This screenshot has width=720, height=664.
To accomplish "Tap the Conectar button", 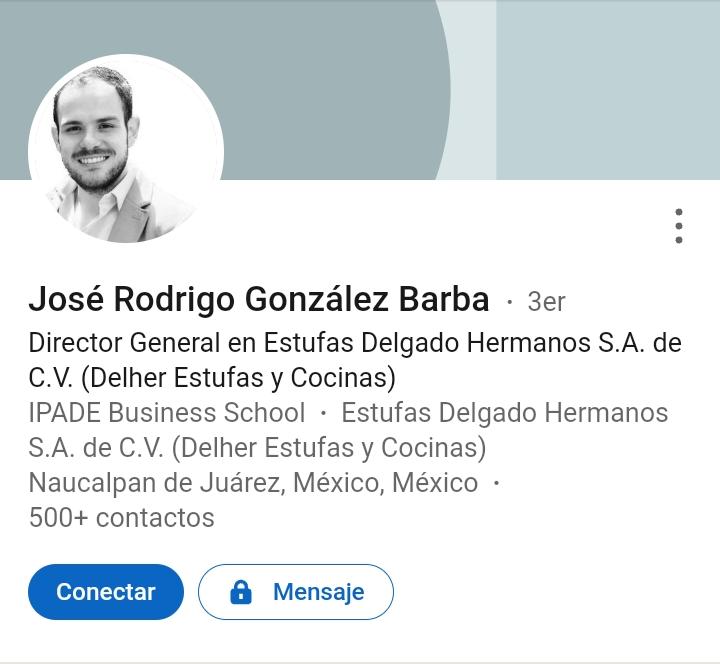I will coord(106,591).
